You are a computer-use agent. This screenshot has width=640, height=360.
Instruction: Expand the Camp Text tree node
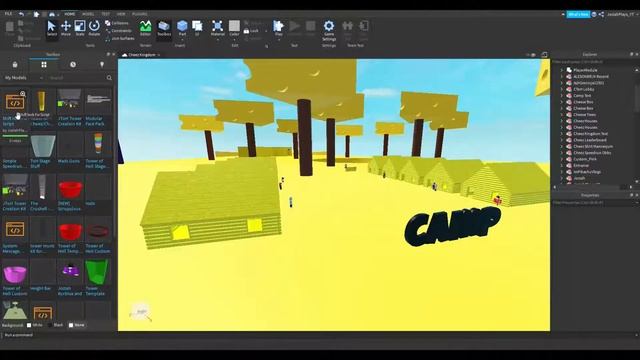click(x=562, y=96)
